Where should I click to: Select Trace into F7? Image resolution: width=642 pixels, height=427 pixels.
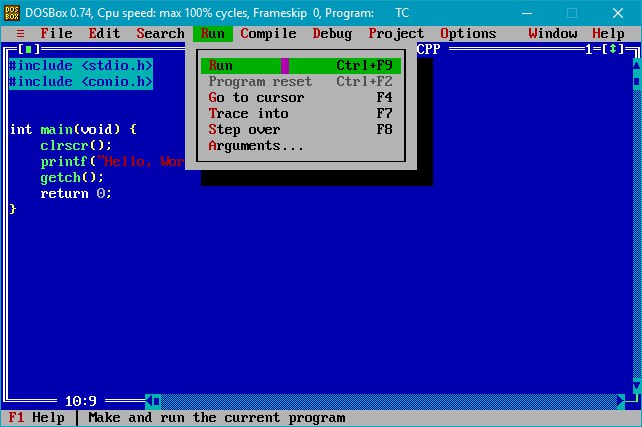(x=301, y=113)
